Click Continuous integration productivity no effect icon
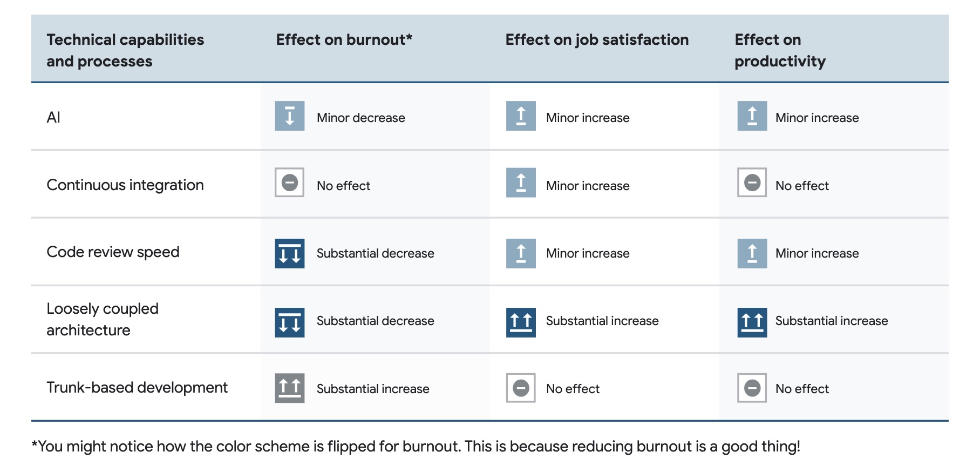The height and width of the screenshot is (472, 980). [x=752, y=183]
